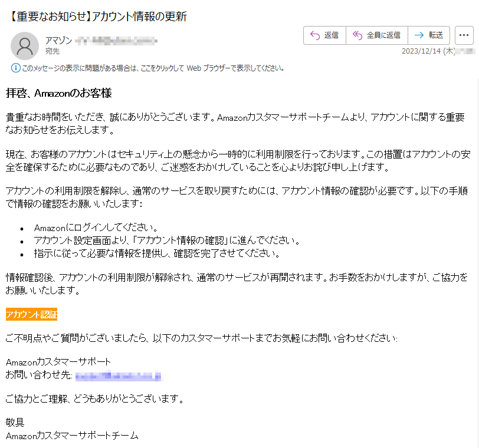Click the sender avatar icon
Screen dimensions: 479x448
(x=25, y=46)
